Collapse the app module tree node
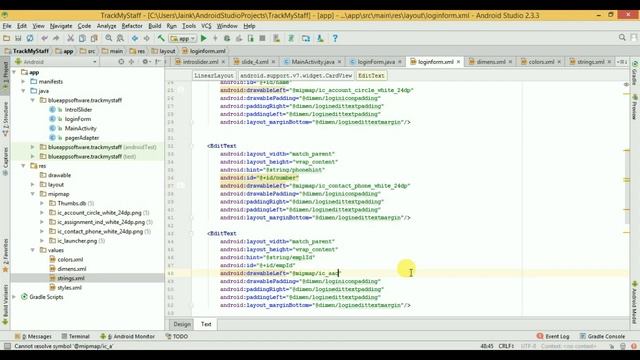The image size is (640, 360). point(14,72)
